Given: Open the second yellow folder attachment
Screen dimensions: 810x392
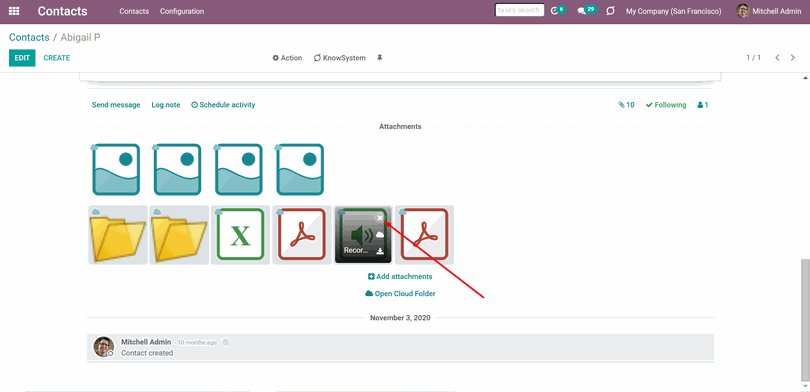Looking at the screenshot, I should point(179,234).
